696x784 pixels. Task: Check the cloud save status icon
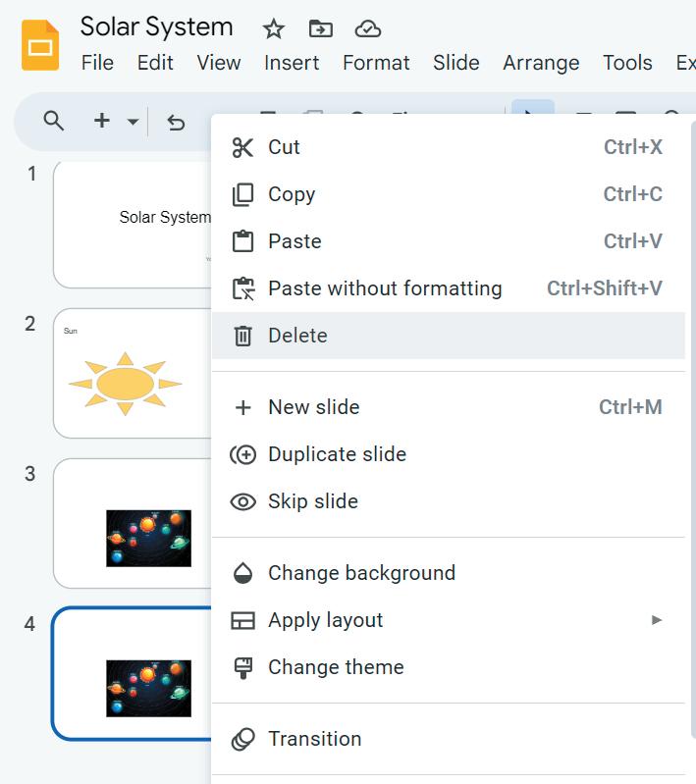[367, 28]
